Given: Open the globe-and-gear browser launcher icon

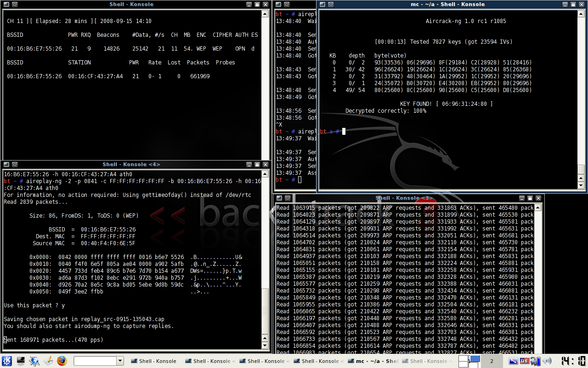Looking at the screenshot, I should 34,361.
